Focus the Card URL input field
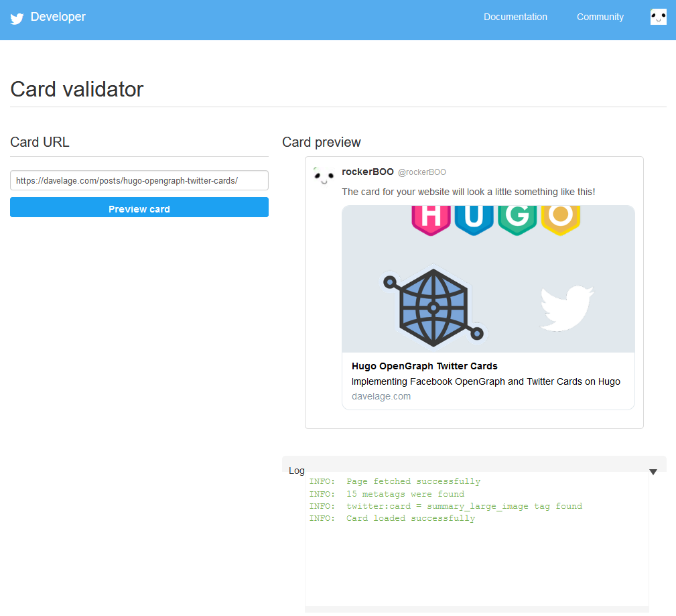 coord(139,180)
